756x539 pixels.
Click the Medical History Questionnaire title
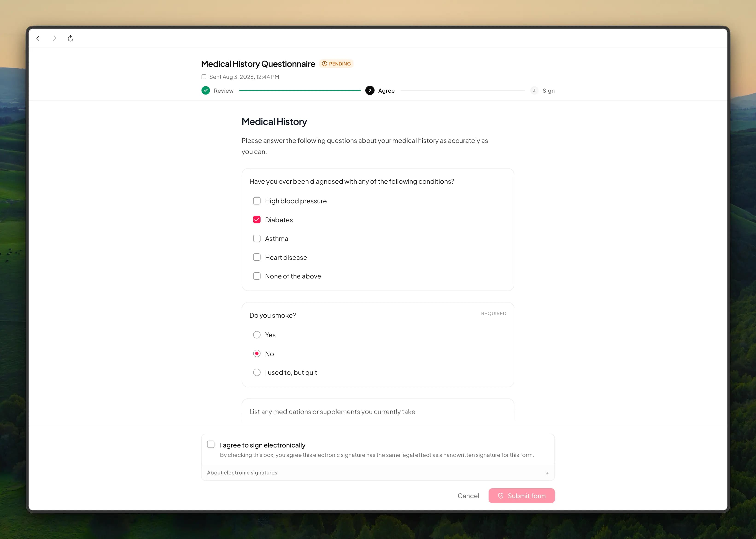[x=258, y=64]
